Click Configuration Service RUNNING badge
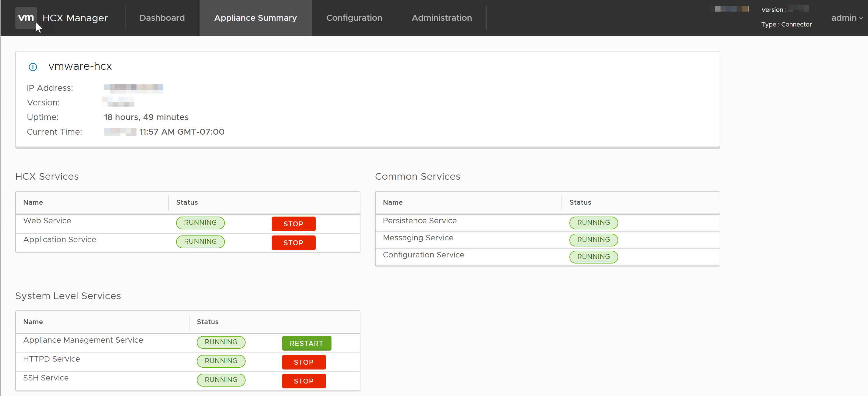 tap(593, 256)
